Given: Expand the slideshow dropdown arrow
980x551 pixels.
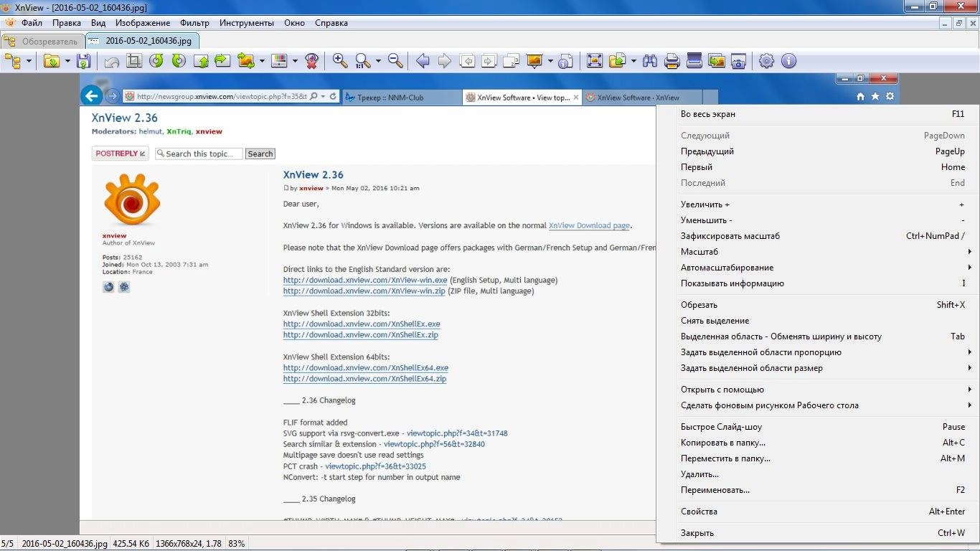Looking at the screenshot, I should 550,62.
